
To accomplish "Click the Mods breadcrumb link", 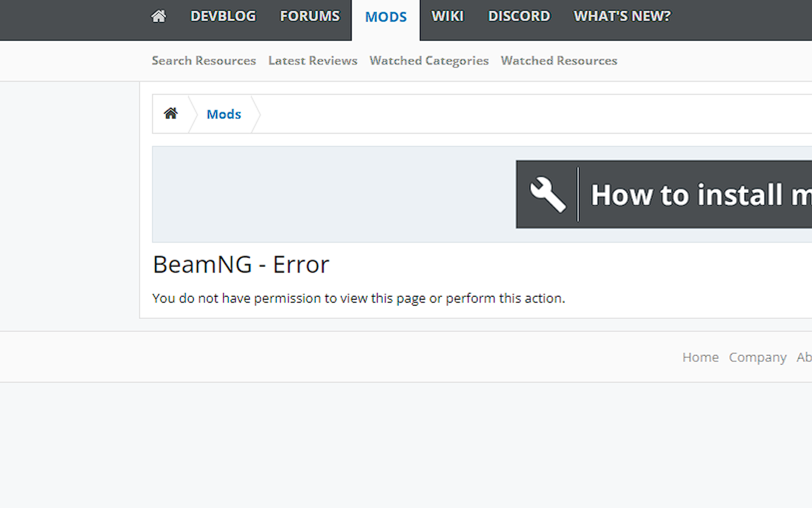I will 224,114.
